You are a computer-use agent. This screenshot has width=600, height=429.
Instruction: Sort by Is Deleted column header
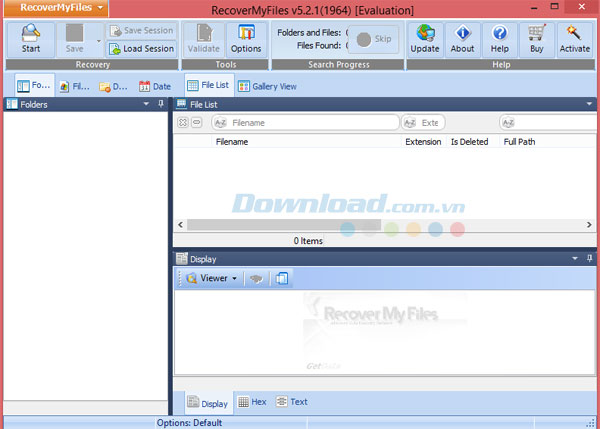[470, 142]
